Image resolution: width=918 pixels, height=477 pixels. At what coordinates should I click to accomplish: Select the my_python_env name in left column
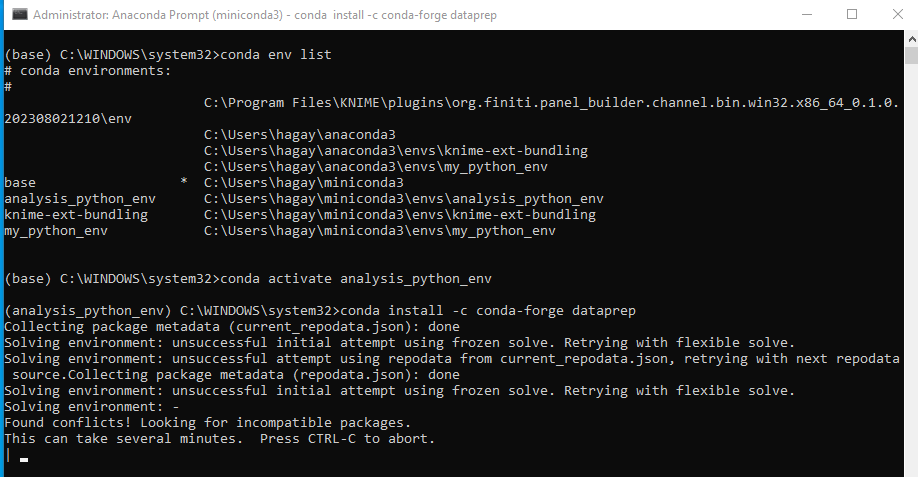56,231
